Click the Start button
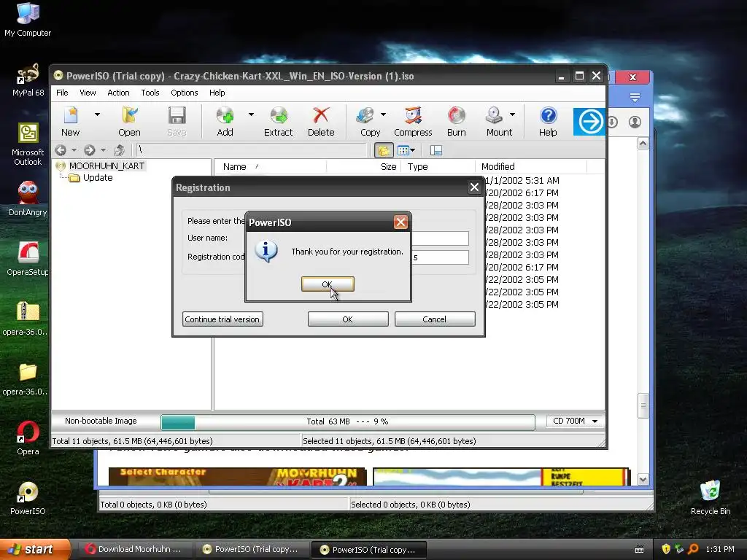 35,549
